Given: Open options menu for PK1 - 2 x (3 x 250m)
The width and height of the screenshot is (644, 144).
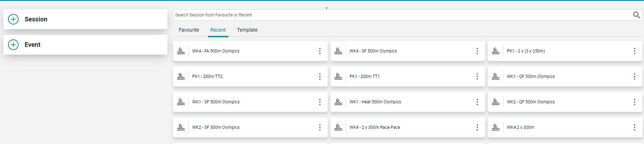Looking at the screenshot, I should point(634,51).
